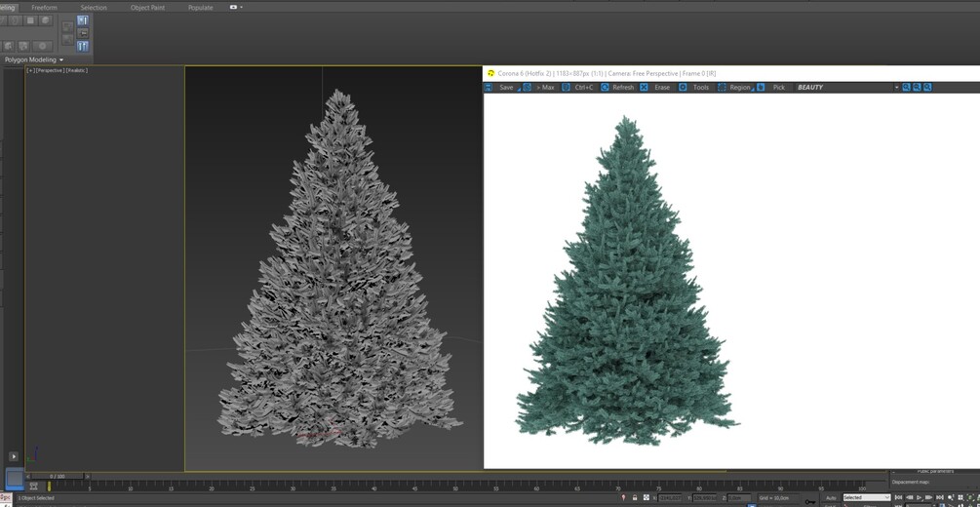
Task: Toggle the bottom highlighted stack button
Action: pyautogui.click(x=83, y=46)
